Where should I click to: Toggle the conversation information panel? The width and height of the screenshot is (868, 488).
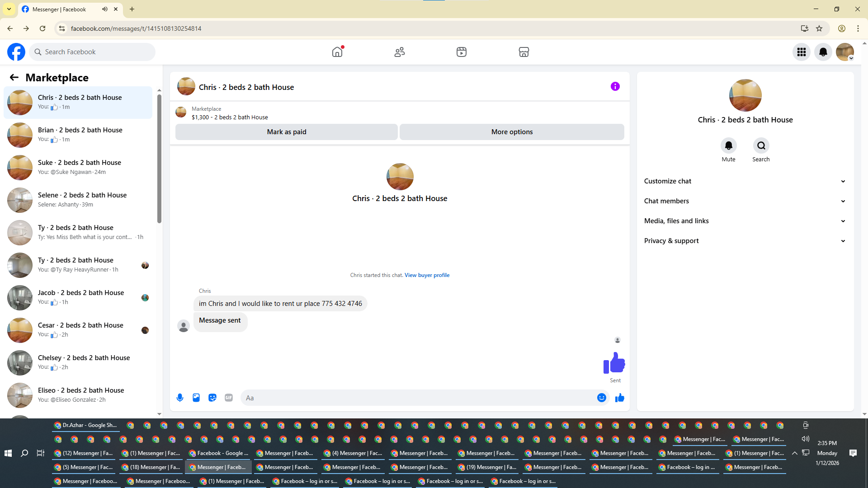point(615,86)
